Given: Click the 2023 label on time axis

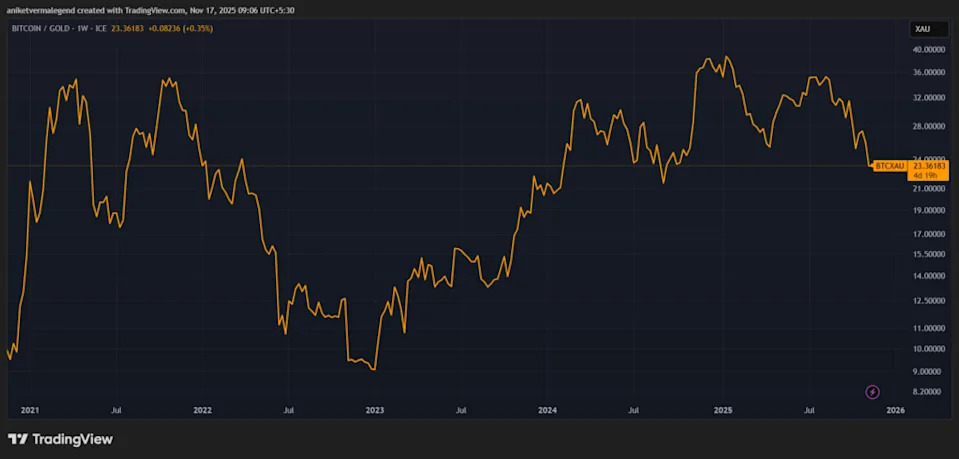Looking at the screenshot, I should [375, 410].
